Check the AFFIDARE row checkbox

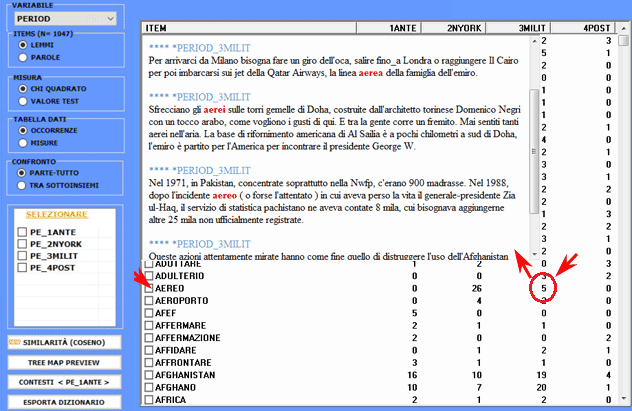click(x=149, y=350)
